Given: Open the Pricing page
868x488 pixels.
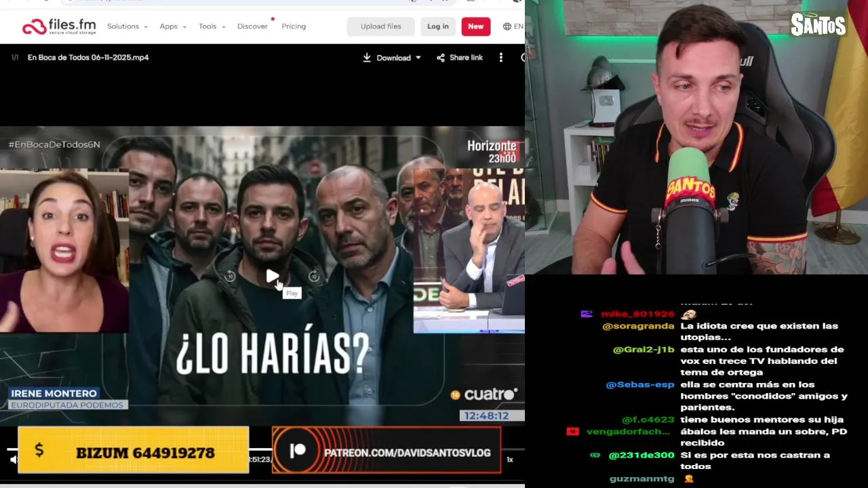Looking at the screenshot, I should 294,26.
